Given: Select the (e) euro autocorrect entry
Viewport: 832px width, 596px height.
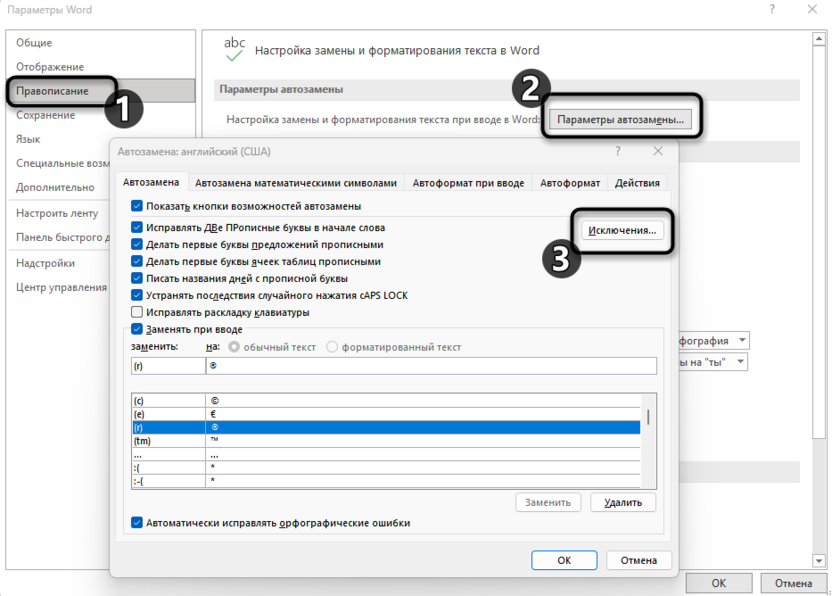Looking at the screenshot, I should tap(386, 414).
